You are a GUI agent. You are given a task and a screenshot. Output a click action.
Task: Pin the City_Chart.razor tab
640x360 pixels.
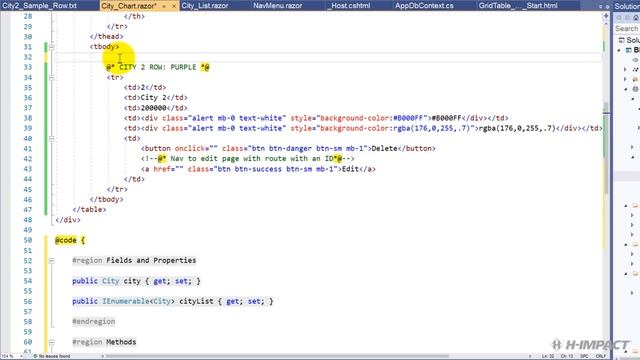point(164,7)
